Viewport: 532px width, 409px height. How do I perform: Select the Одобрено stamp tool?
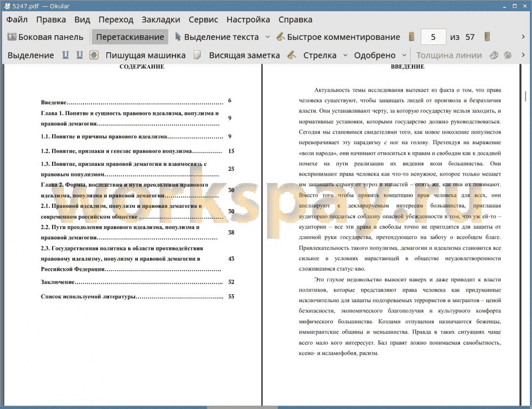[x=375, y=55]
